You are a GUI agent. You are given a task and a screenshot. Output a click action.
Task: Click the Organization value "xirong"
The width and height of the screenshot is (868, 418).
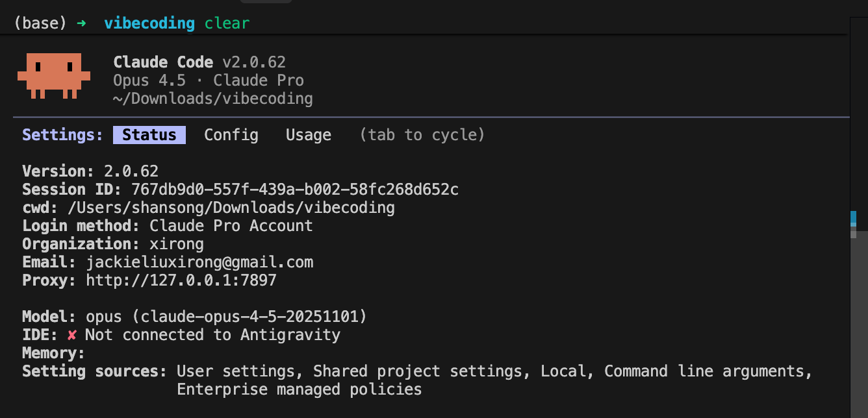tap(177, 244)
